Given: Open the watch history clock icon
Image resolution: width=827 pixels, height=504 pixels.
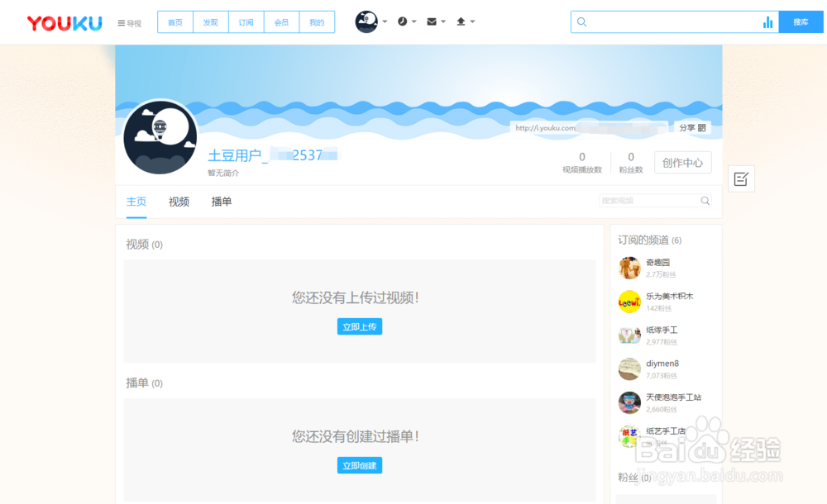Looking at the screenshot, I should click(x=403, y=21).
